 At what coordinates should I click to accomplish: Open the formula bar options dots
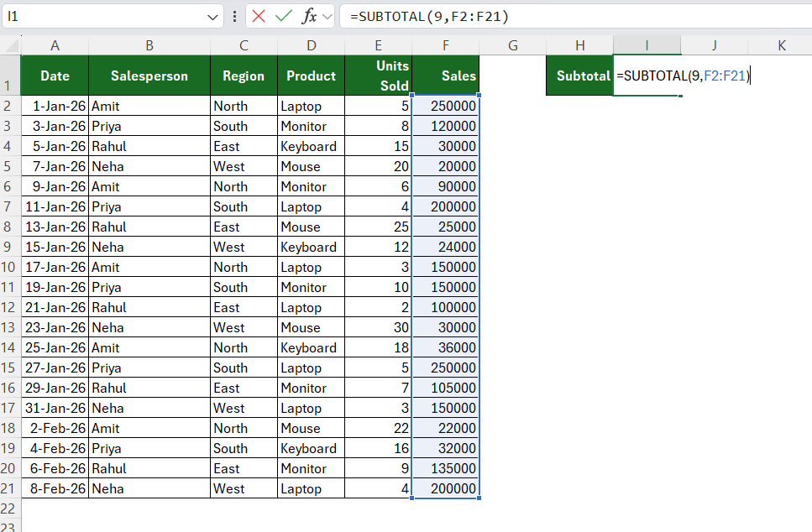point(234,17)
